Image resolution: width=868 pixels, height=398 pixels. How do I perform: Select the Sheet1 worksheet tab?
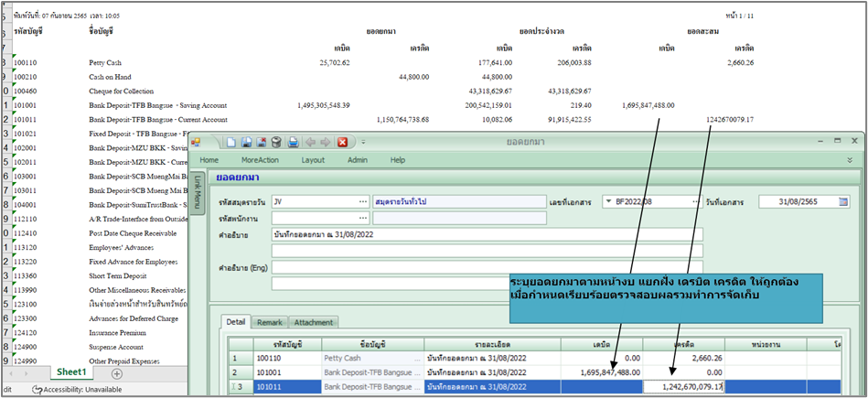click(71, 372)
